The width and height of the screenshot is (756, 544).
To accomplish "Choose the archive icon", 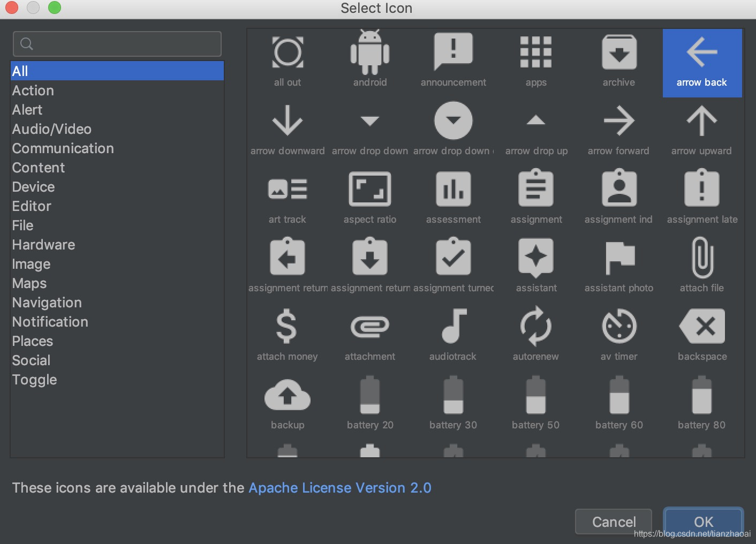I will coord(619,52).
